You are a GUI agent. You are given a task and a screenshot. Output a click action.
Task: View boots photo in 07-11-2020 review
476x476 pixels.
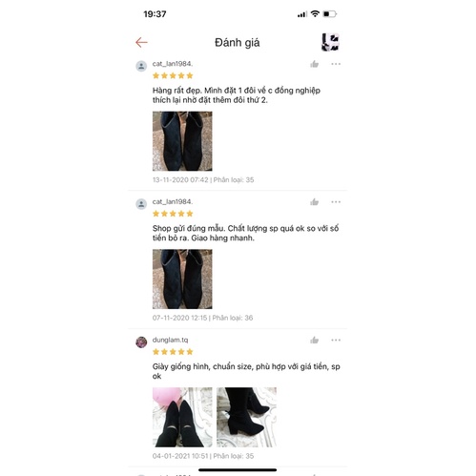pyautogui.click(x=182, y=279)
